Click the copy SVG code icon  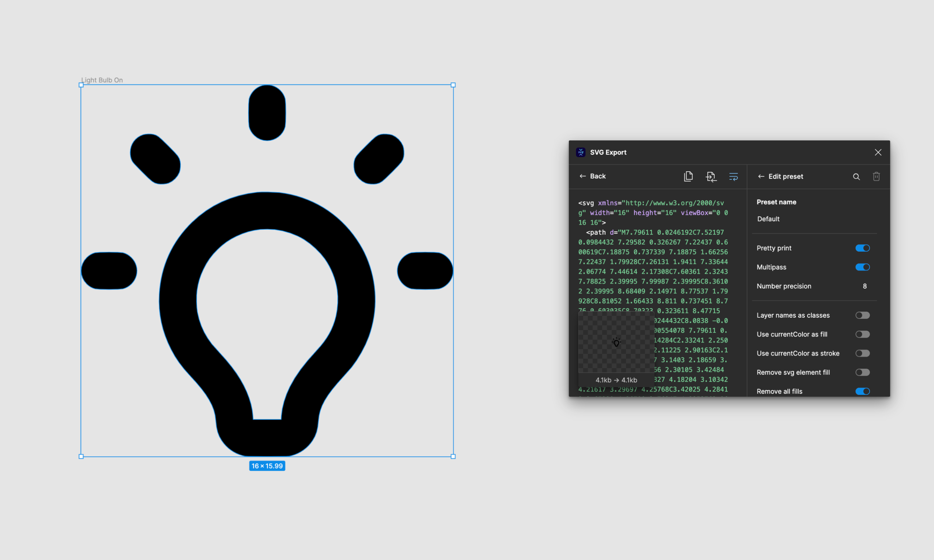click(688, 176)
